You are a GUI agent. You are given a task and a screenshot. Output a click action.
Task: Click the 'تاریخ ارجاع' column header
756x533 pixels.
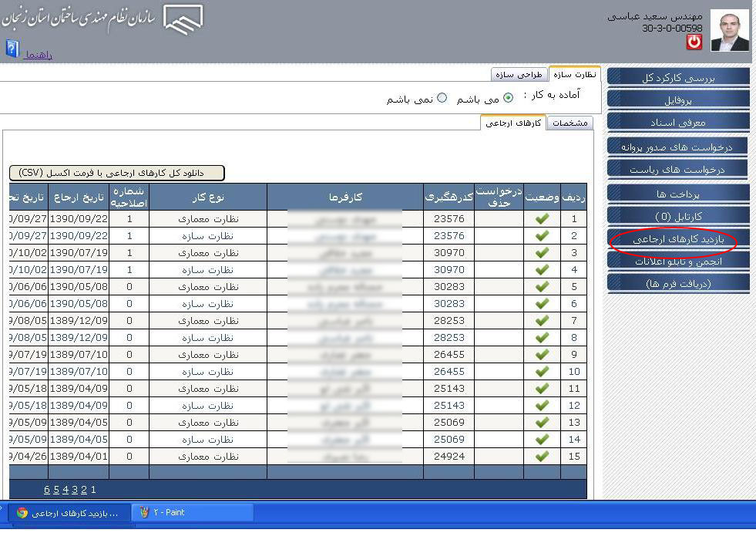[79, 197]
